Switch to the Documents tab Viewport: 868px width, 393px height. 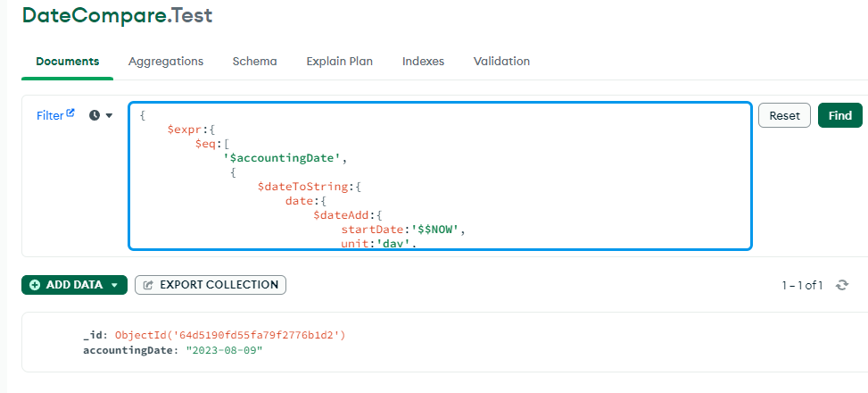pyautogui.click(x=67, y=62)
